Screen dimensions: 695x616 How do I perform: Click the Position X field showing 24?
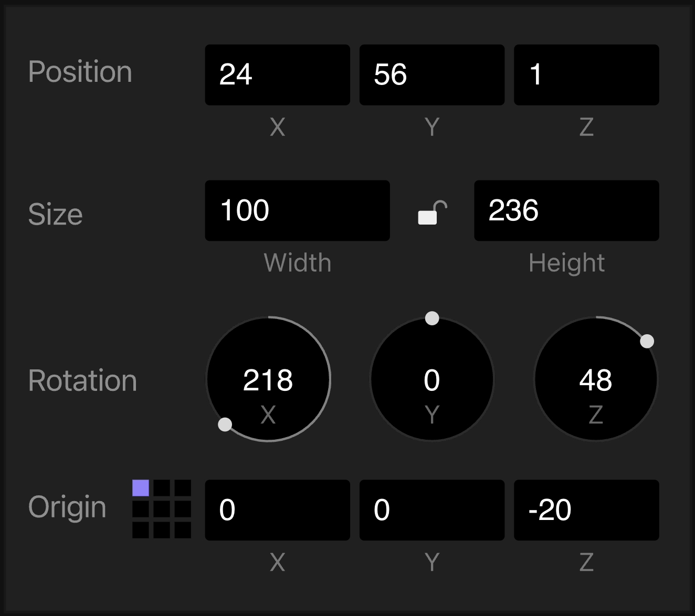(277, 75)
